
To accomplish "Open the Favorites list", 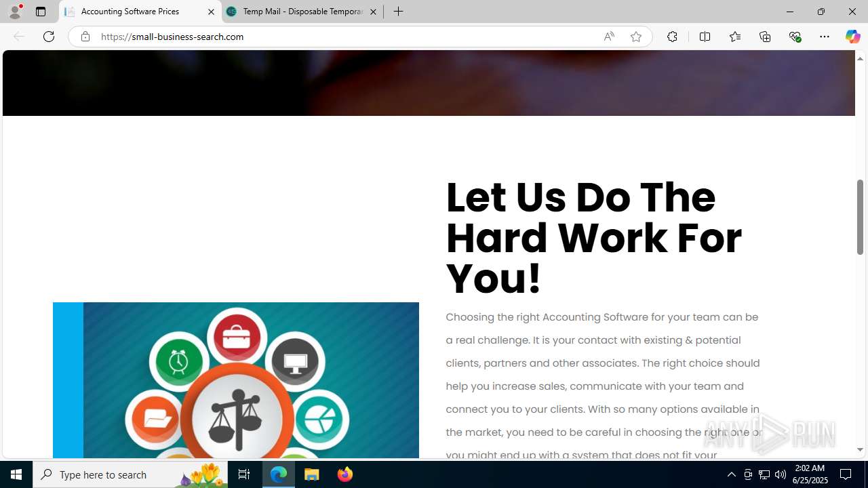I will [735, 37].
